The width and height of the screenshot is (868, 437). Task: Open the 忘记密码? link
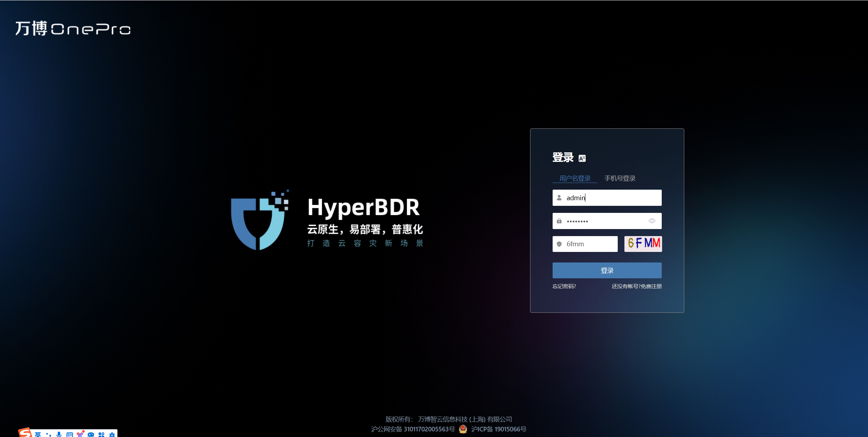(x=564, y=286)
